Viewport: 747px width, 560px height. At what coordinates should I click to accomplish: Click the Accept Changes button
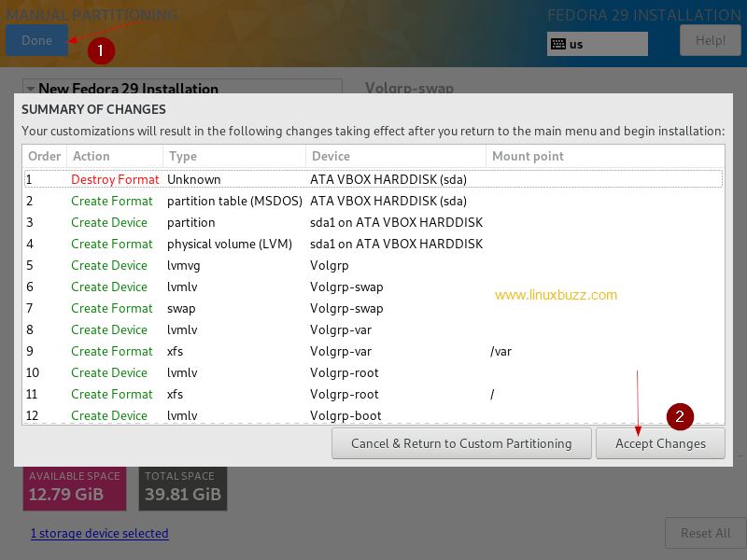coord(660,443)
